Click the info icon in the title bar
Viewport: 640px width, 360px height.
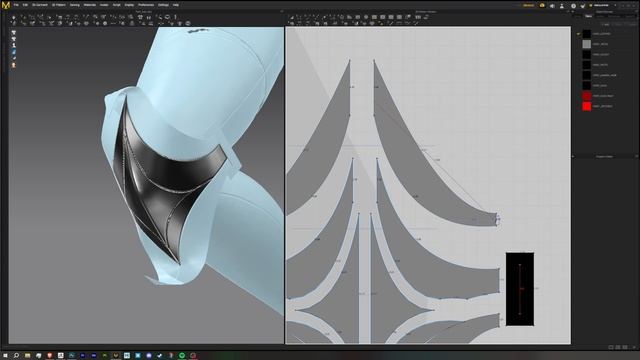pos(573,6)
